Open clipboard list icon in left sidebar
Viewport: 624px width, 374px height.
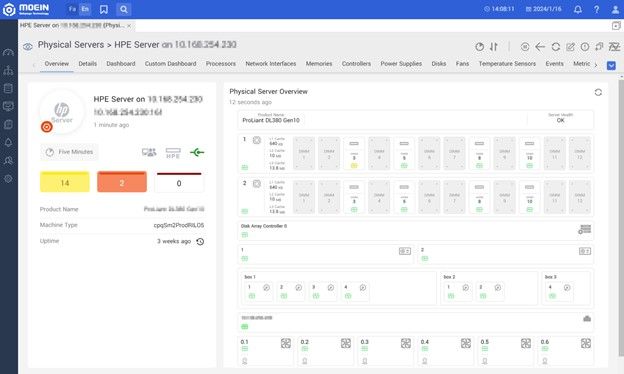click(x=8, y=88)
